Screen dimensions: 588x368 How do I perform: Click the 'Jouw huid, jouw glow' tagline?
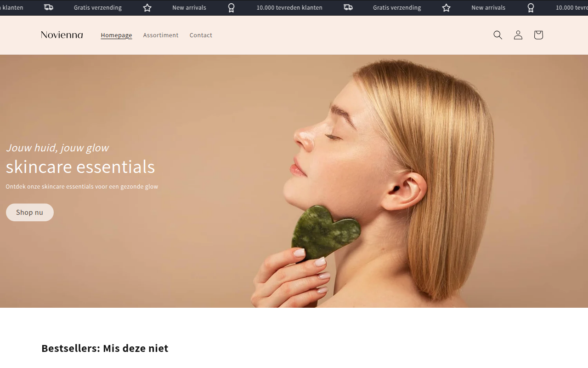pyautogui.click(x=57, y=148)
